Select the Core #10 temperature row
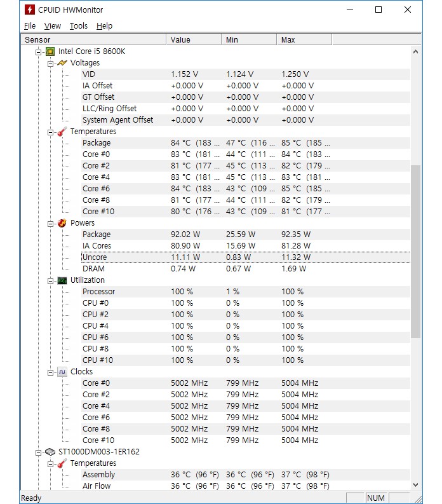Screen dimensions: 442x504 [x=246, y=212]
